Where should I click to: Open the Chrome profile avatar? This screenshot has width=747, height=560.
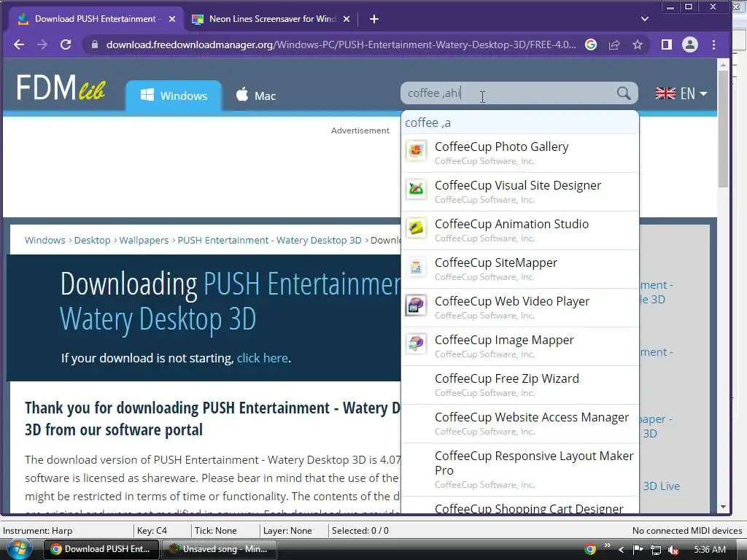click(x=690, y=44)
